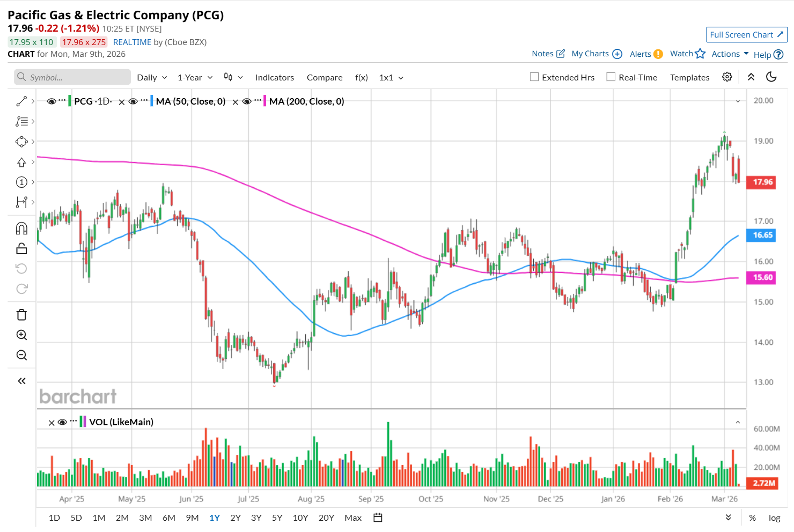Open the Indicators menu
794x532 pixels.
[274, 77]
